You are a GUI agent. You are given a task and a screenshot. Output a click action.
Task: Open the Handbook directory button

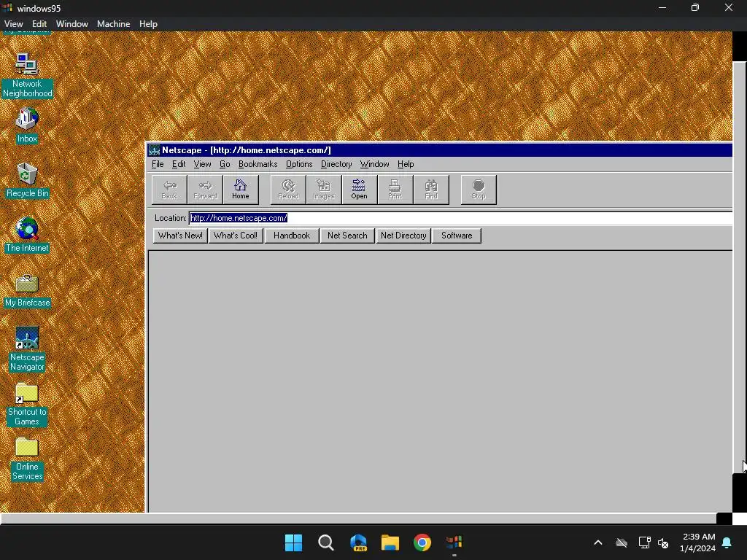tap(292, 236)
